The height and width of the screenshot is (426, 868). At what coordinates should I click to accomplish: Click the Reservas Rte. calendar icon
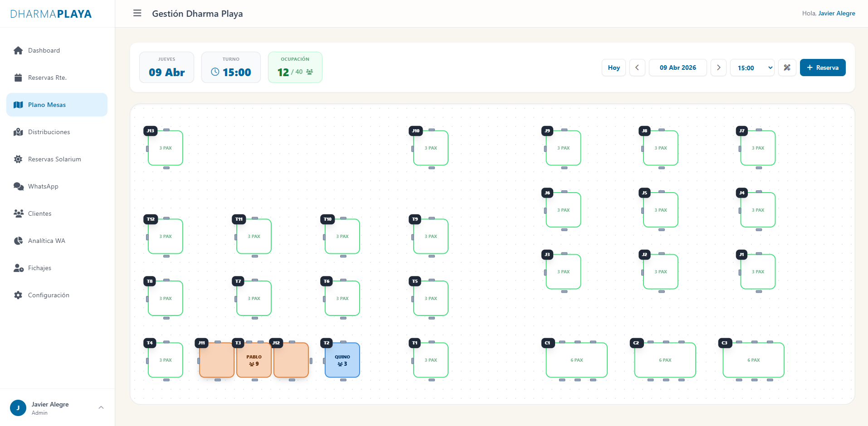(18, 77)
